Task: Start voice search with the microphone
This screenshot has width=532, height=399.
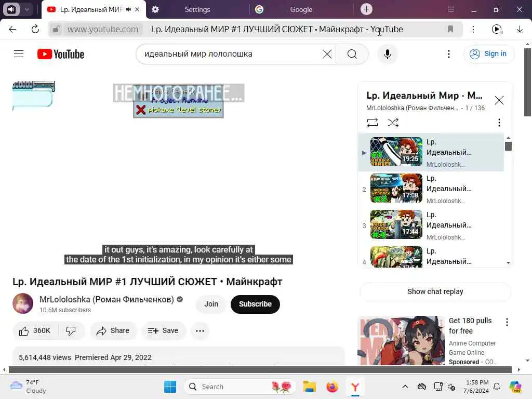Action: point(387,54)
